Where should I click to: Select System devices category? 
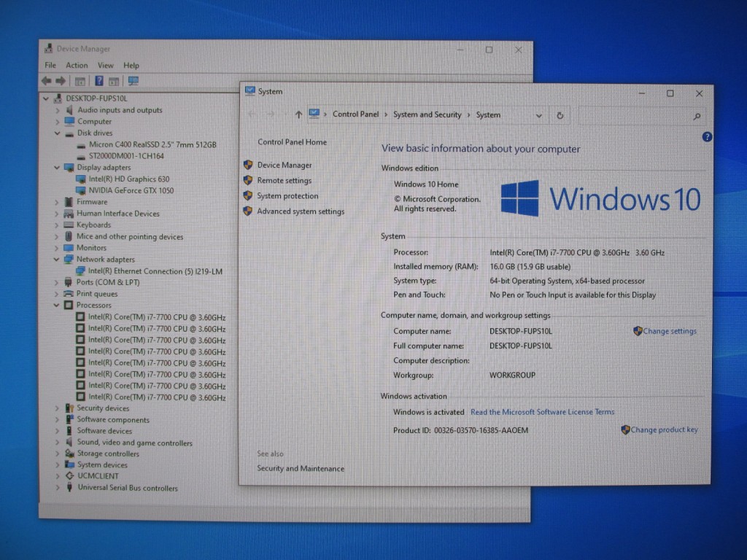coord(102,464)
